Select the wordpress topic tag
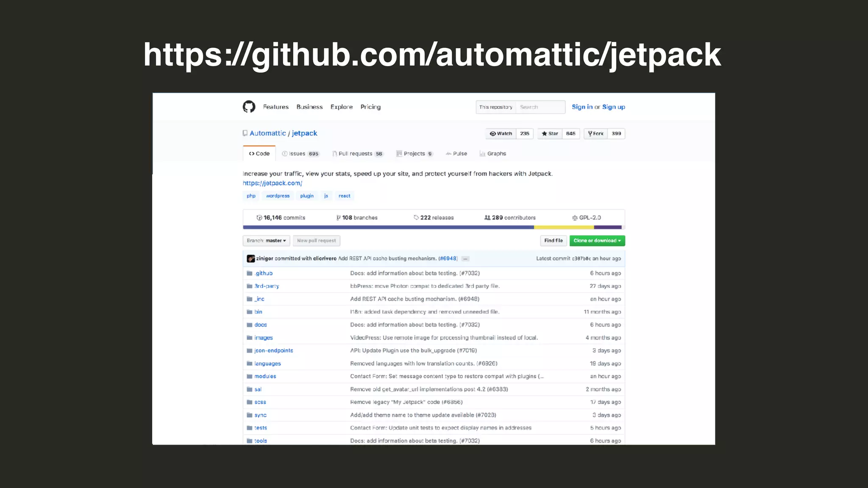This screenshot has width=868, height=488. click(x=278, y=196)
